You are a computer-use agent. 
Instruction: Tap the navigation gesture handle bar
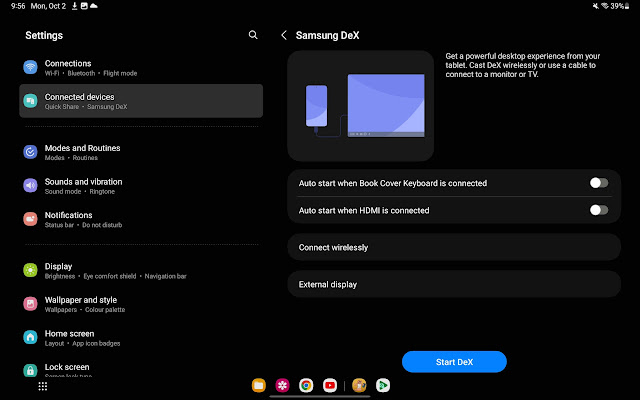[320, 396]
